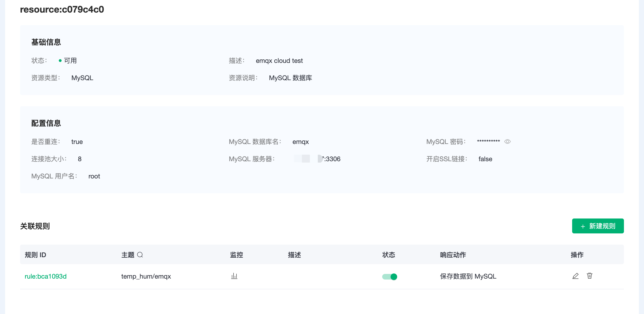Click the green 可用 status dot
The width and height of the screenshot is (644, 314).
(x=60, y=61)
